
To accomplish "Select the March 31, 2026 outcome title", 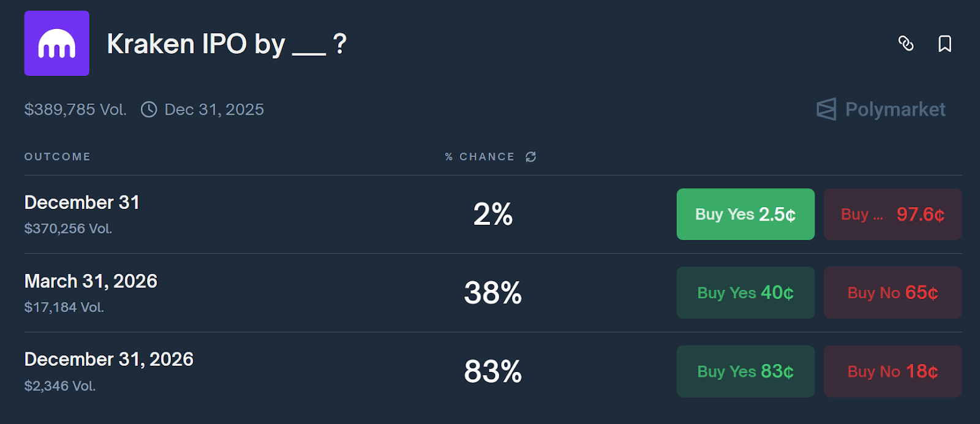I will [x=91, y=281].
